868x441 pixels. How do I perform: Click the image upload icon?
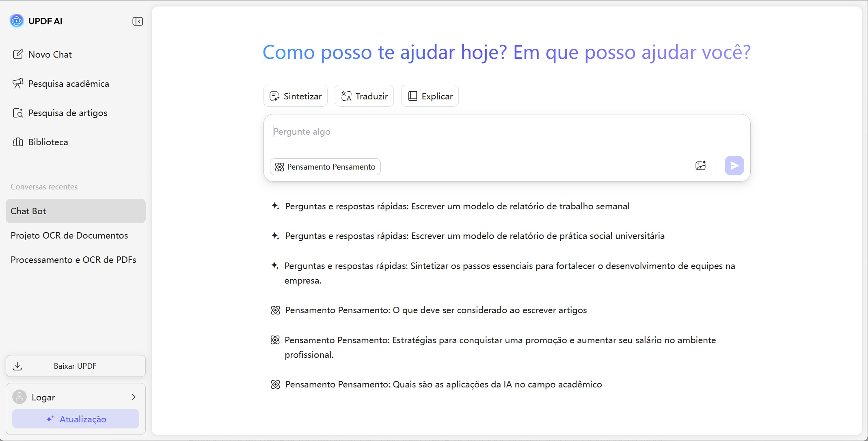pos(701,166)
